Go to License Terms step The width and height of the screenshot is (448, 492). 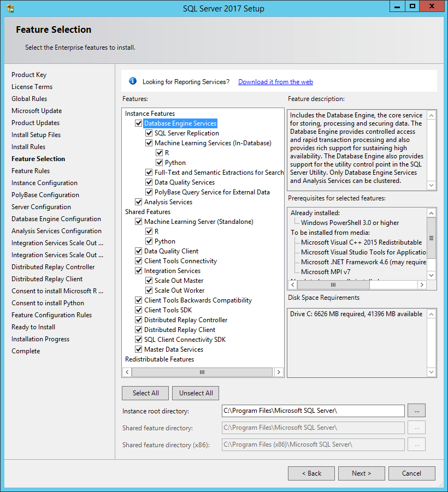click(32, 87)
